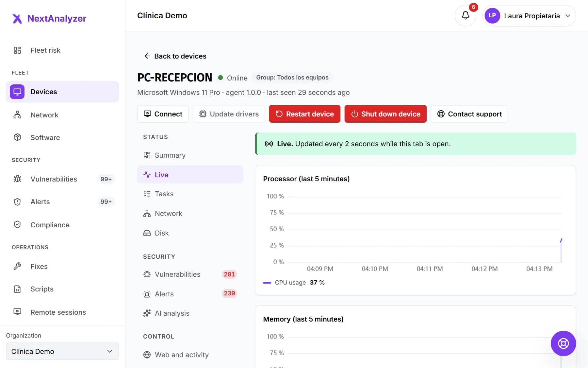Click the LP user avatar
588x368 pixels.
click(492, 16)
